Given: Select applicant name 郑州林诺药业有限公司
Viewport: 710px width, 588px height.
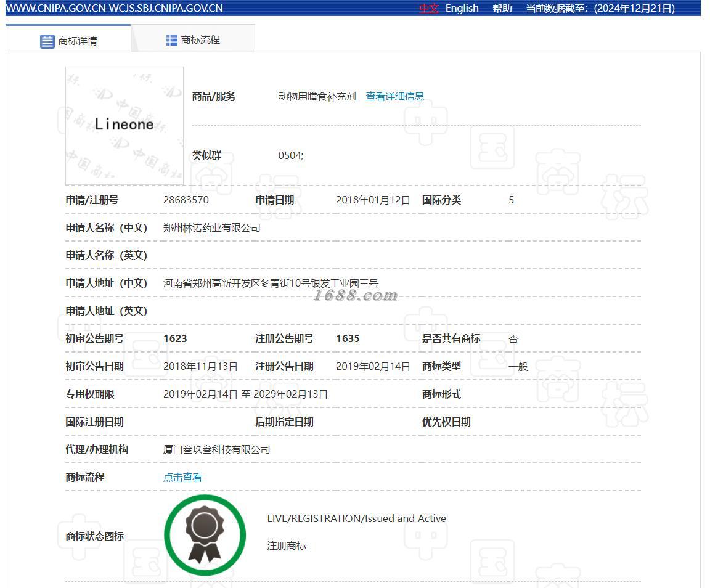Looking at the screenshot, I should pos(212,227).
